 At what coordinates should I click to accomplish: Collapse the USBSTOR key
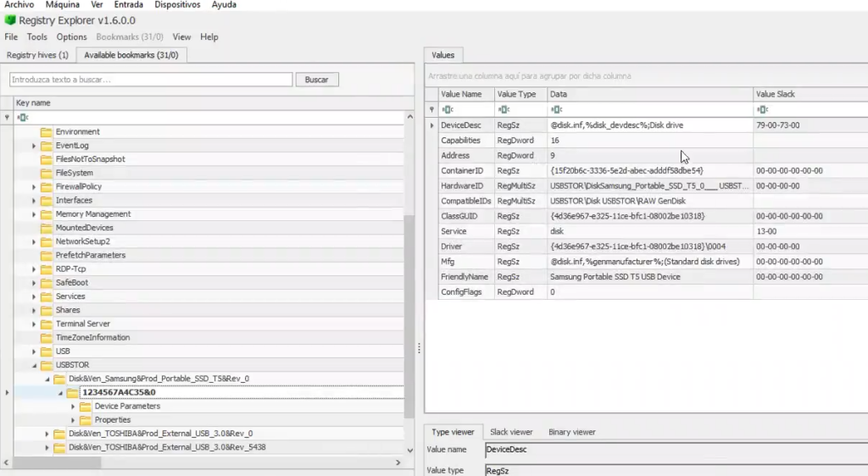point(34,365)
